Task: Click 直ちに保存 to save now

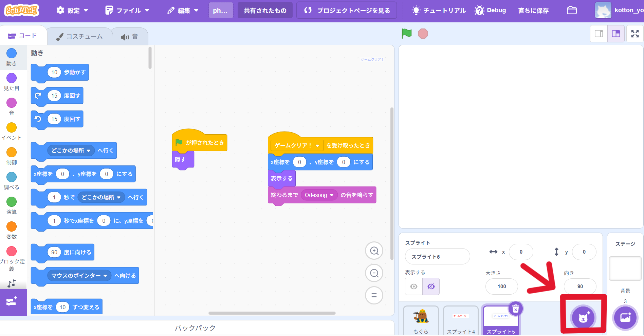Action: click(533, 11)
